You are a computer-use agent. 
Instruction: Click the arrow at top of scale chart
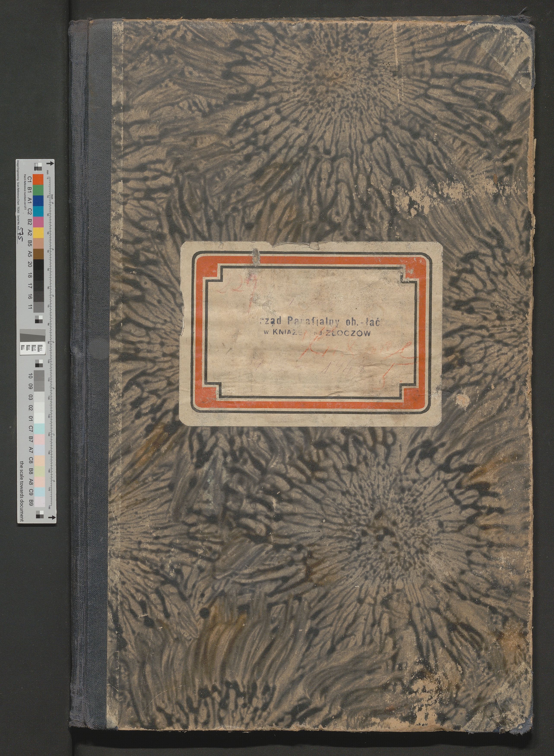(50, 164)
